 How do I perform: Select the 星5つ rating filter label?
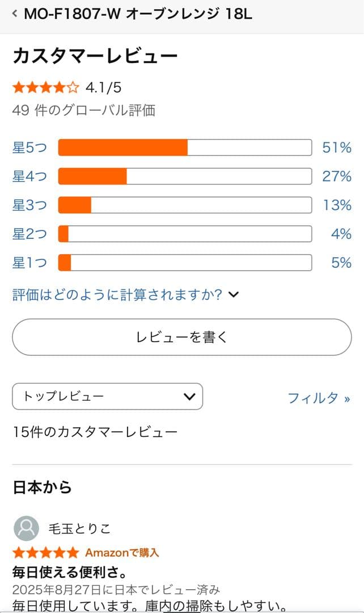(x=29, y=148)
